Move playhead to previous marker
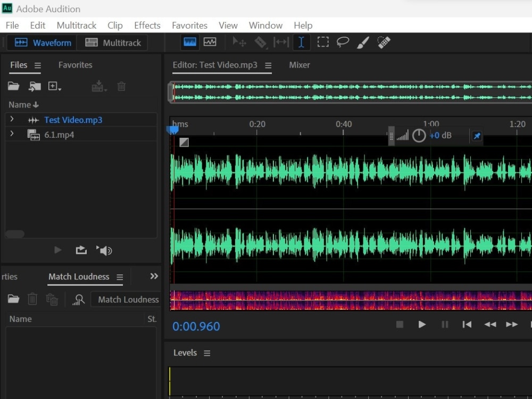Screen dimensions: 532x399 click(x=467, y=325)
